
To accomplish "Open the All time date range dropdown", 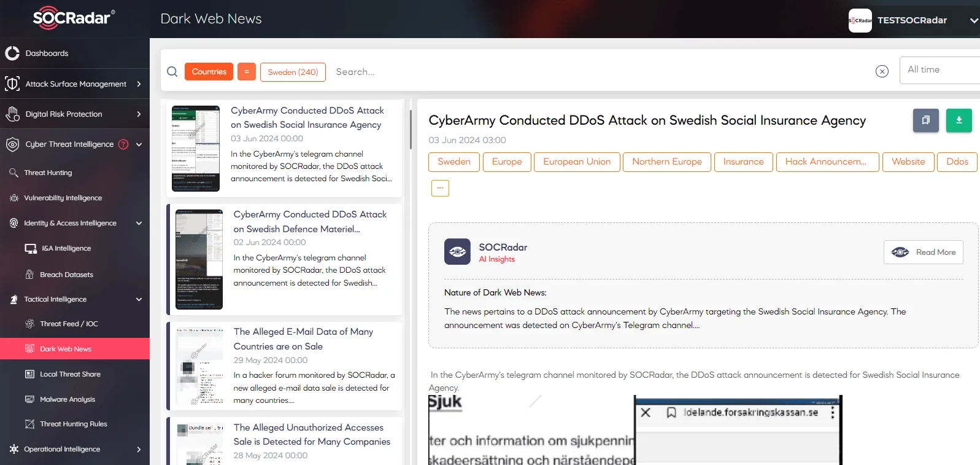I will (939, 70).
